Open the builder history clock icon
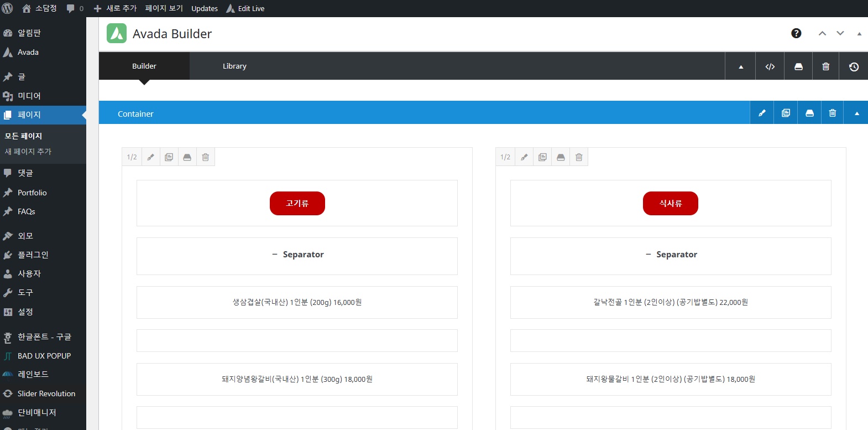The height and width of the screenshot is (430, 868). 854,66
